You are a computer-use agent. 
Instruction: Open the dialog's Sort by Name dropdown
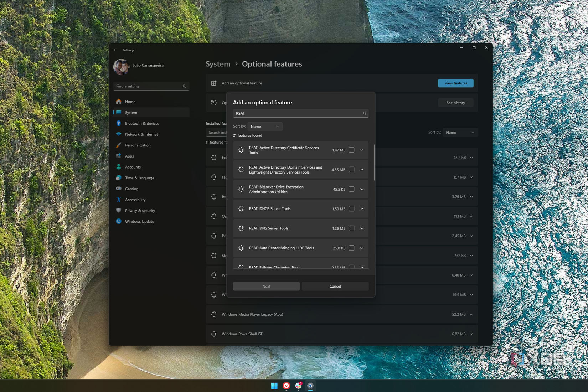265,127
